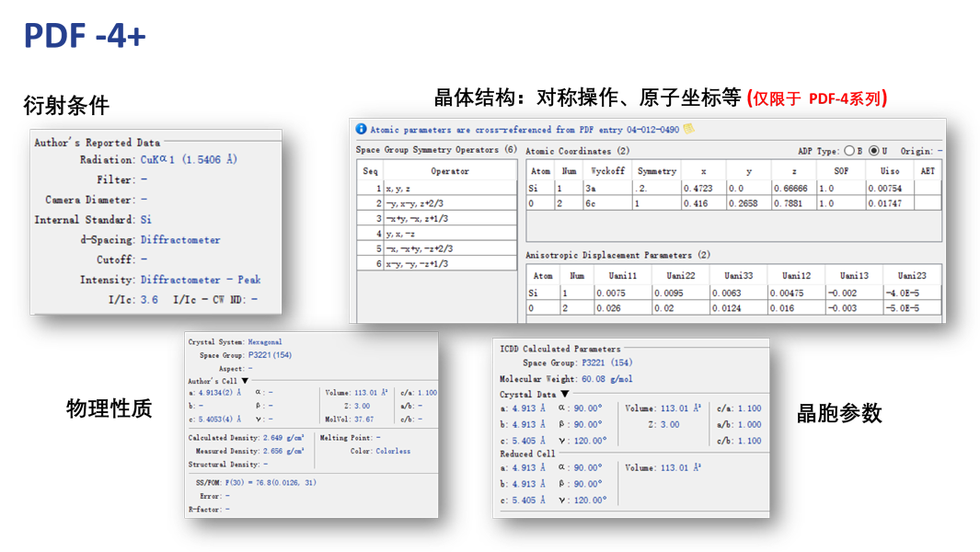Select operator row '-x+y, -x, z+1/3'
The height and width of the screenshot is (552, 980).
click(437, 218)
